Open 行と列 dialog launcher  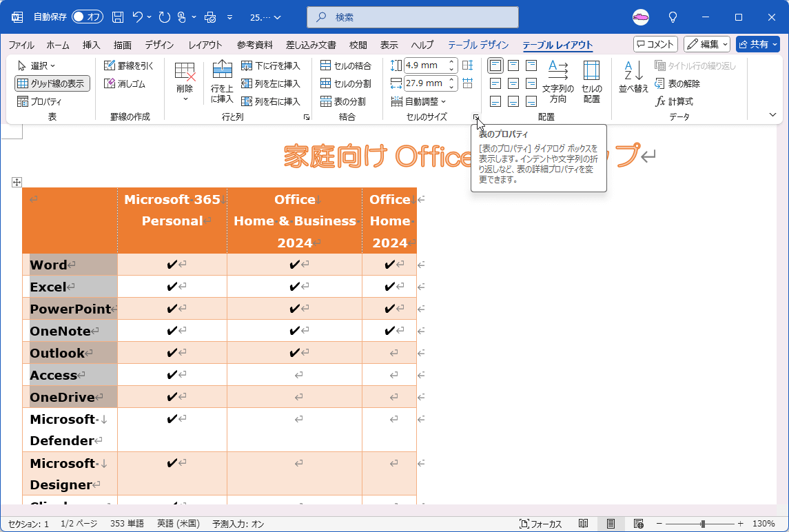(x=307, y=116)
